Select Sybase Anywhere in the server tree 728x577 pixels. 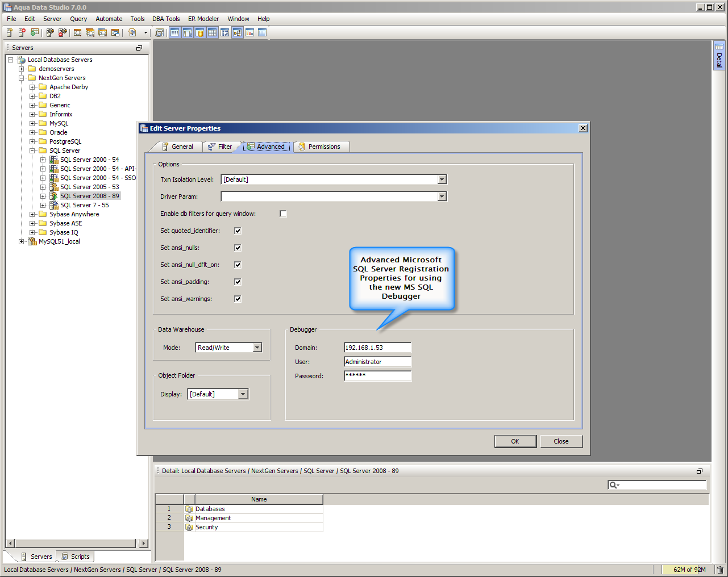tap(74, 214)
